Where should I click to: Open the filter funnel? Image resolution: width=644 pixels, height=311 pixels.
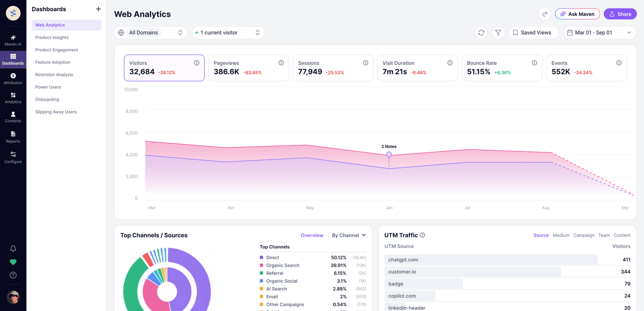coord(498,33)
